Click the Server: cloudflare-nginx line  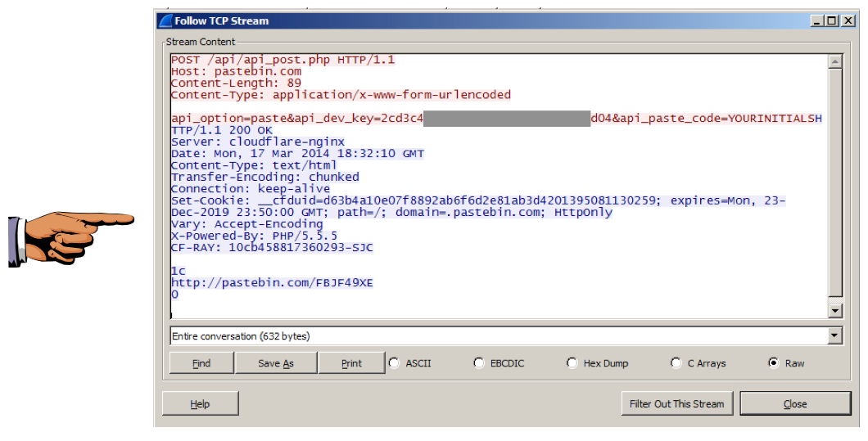click(x=258, y=142)
